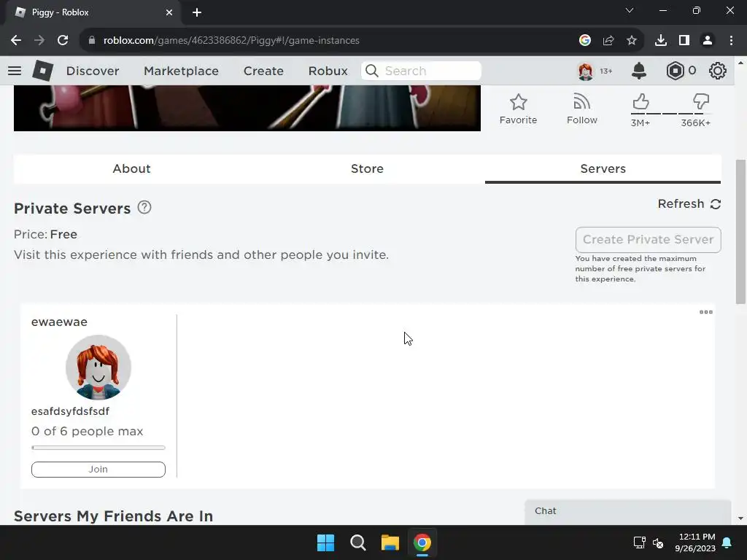Open the taskbar clock and date
The width and height of the screenshot is (747, 560).
[695, 542]
